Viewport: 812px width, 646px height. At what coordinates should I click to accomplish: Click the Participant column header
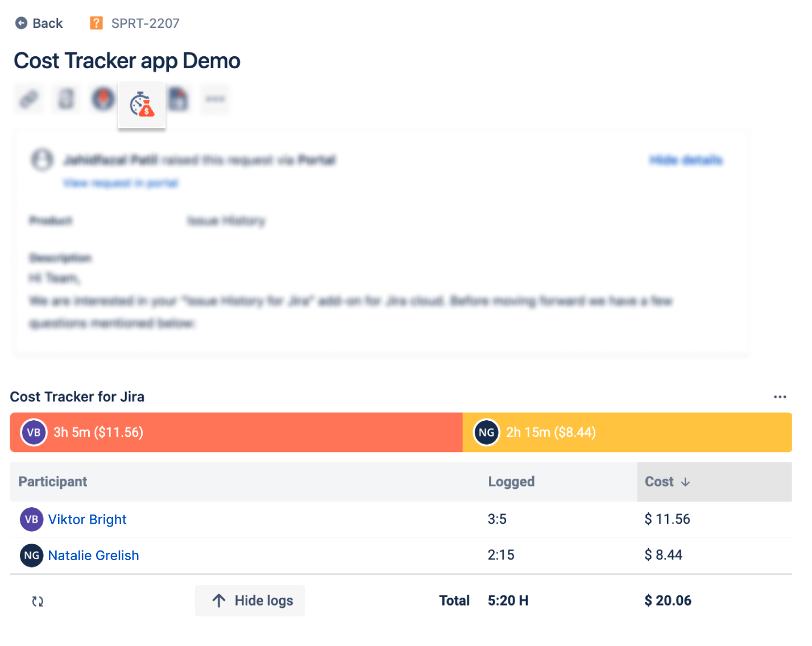[x=53, y=482]
